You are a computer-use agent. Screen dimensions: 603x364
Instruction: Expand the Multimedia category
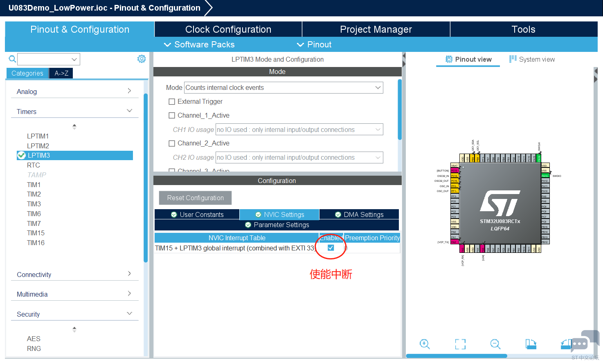click(74, 294)
